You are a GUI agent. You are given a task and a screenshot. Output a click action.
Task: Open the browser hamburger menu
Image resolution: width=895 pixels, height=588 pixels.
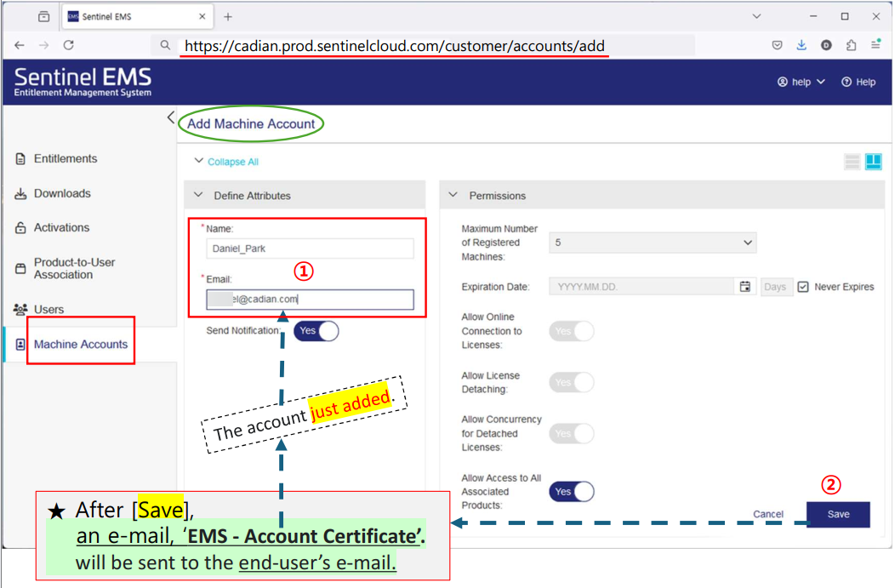875,44
